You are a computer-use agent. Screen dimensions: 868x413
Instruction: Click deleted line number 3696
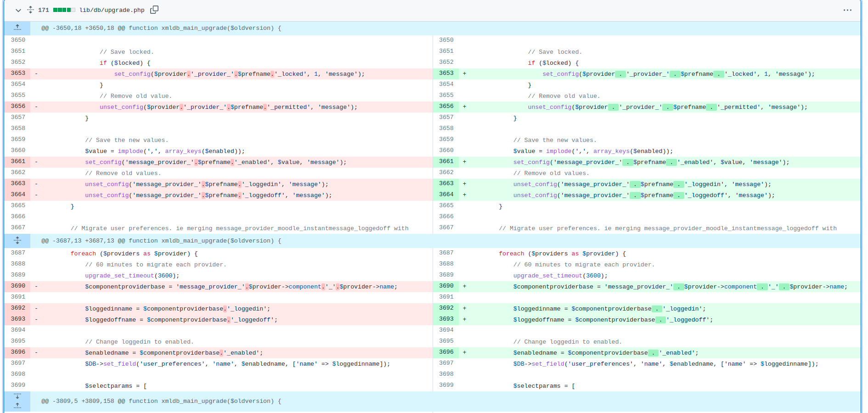[x=18, y=352]
